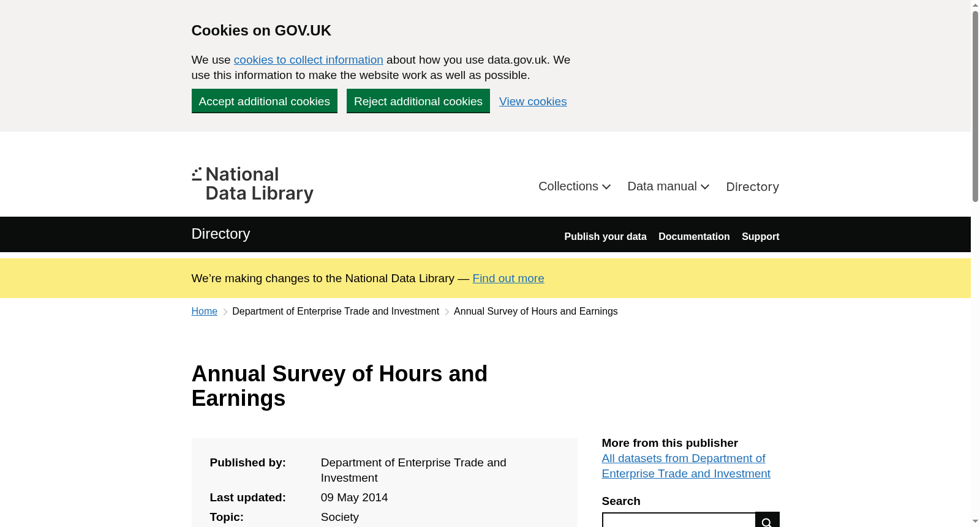The image size is (980, 527).
Task: Reject additional cookies
Action: pos(418,101)
